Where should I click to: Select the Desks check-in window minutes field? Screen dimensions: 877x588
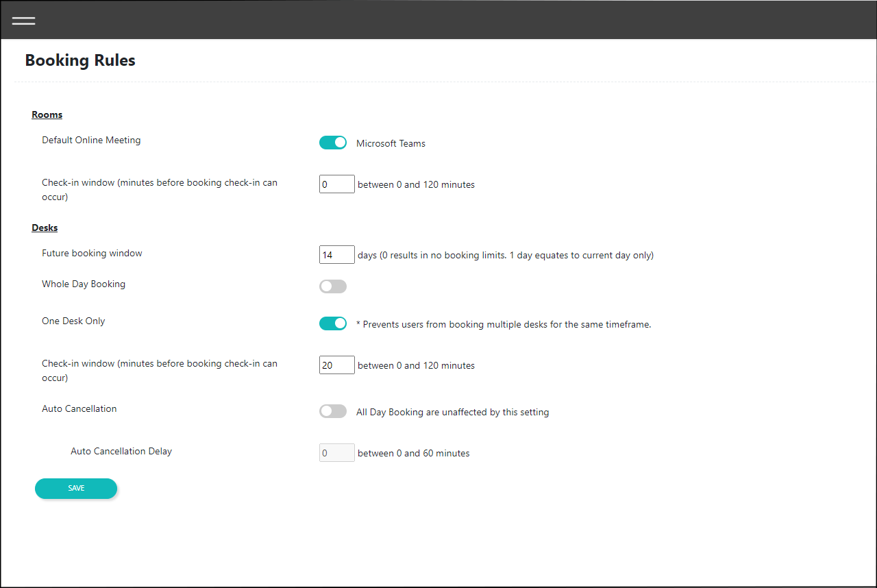coord(336,365)
